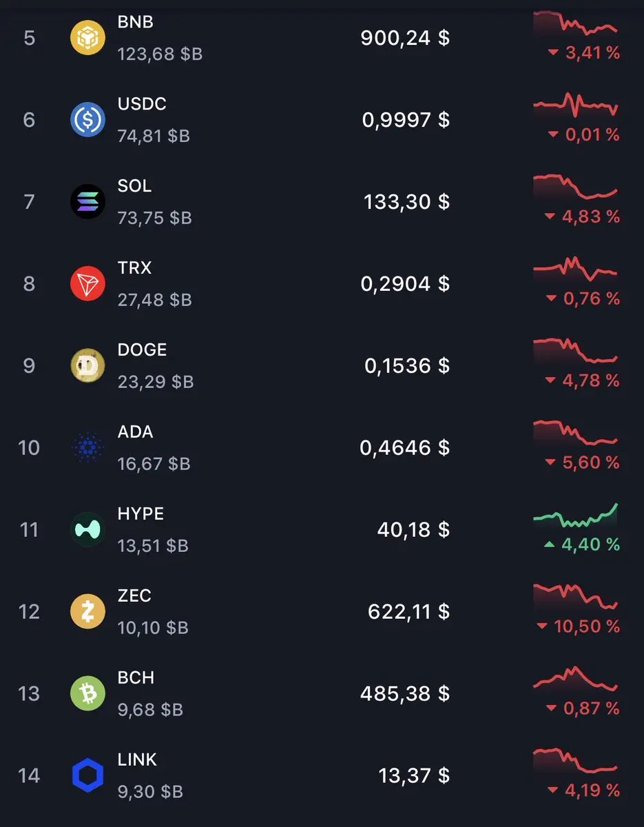The image size is (644, 827).
Task: View the USDC sparkline chart
Action: coord(576,105)
